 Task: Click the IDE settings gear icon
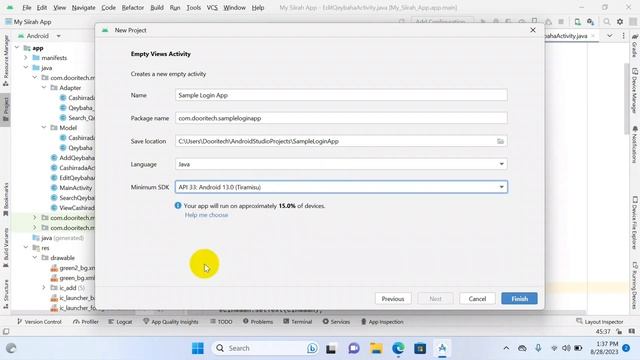pyautogui.click(x=620, y=22)
